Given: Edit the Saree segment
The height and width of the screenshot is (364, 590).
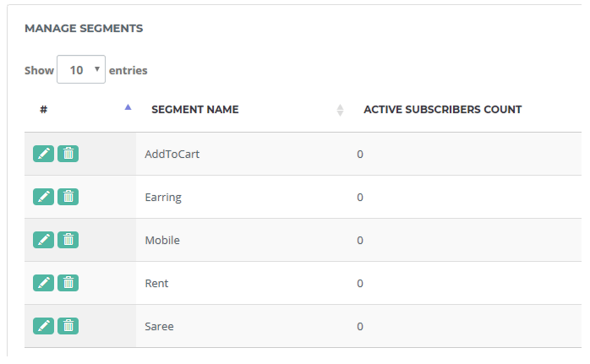Looking at the screenshot, I should tap(43, 326).
